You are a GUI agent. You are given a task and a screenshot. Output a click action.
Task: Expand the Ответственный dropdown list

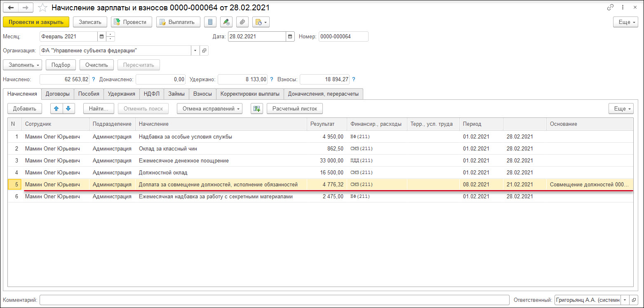(625, 300)
